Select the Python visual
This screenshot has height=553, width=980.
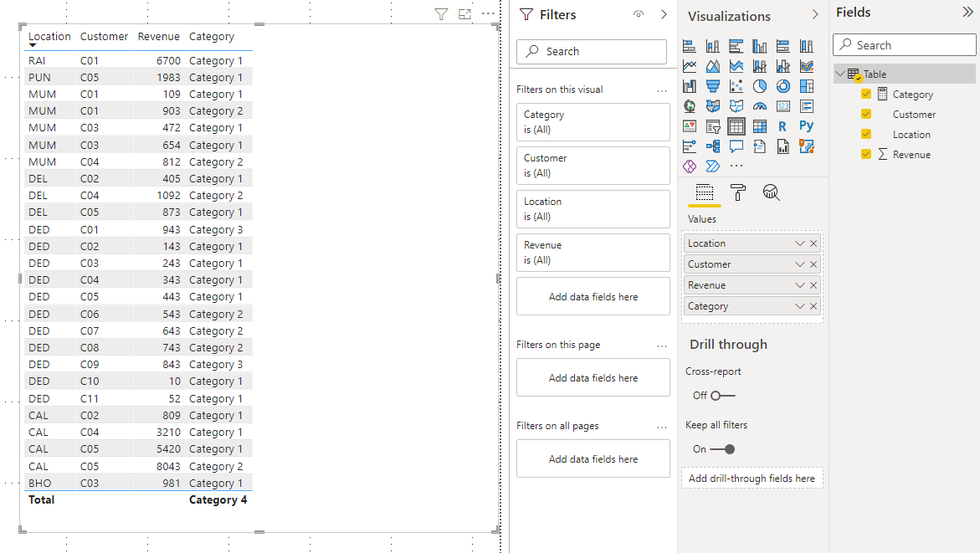(807, 126)
